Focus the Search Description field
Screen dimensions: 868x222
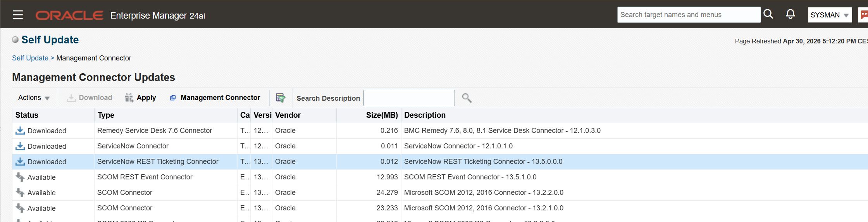click(x=409, y=98)
